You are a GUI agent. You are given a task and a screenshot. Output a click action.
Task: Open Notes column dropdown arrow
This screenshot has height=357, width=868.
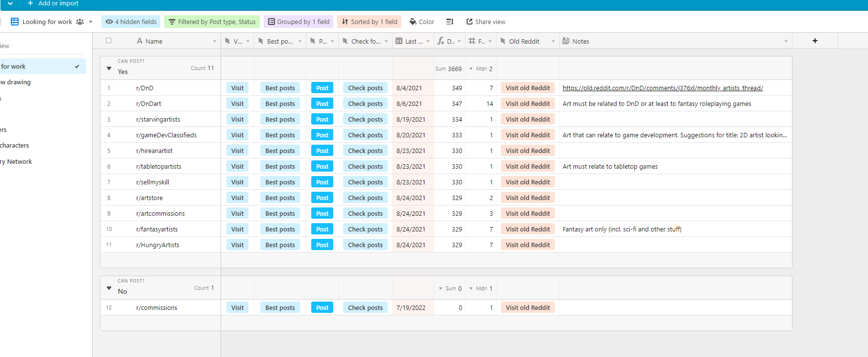point(786,41)
